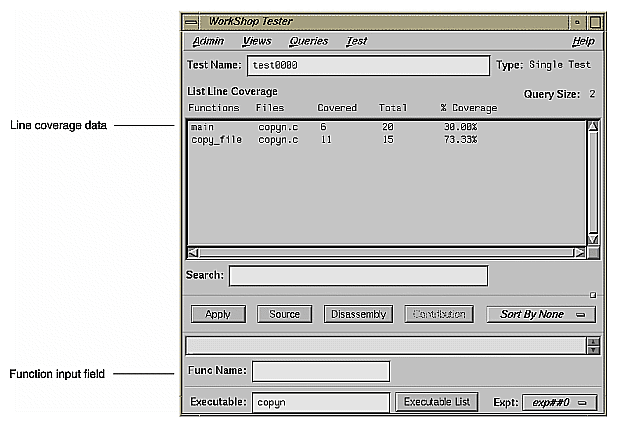
Task: Click the Apply button
Action: coord(218,314)
